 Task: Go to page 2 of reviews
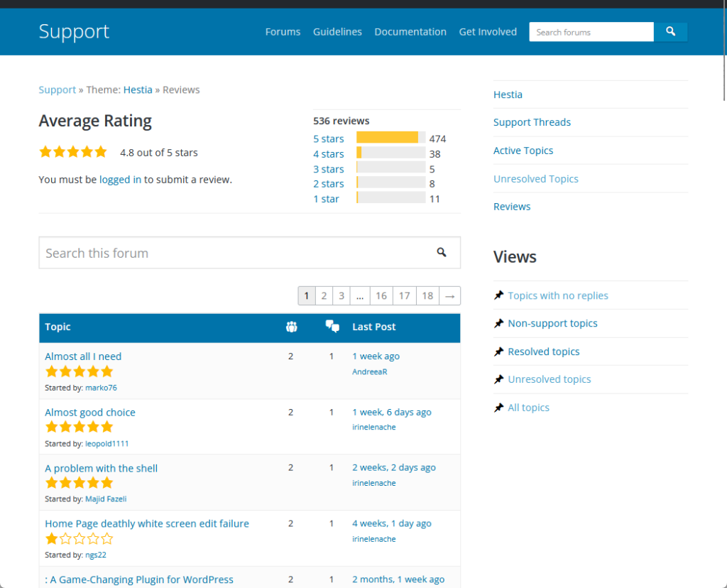324,296
